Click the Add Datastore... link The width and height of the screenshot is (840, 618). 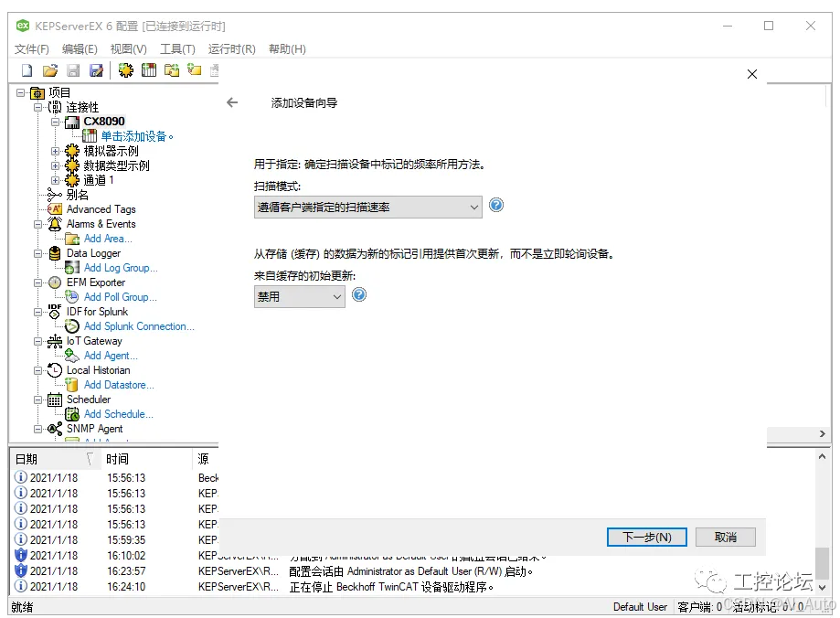119,385
